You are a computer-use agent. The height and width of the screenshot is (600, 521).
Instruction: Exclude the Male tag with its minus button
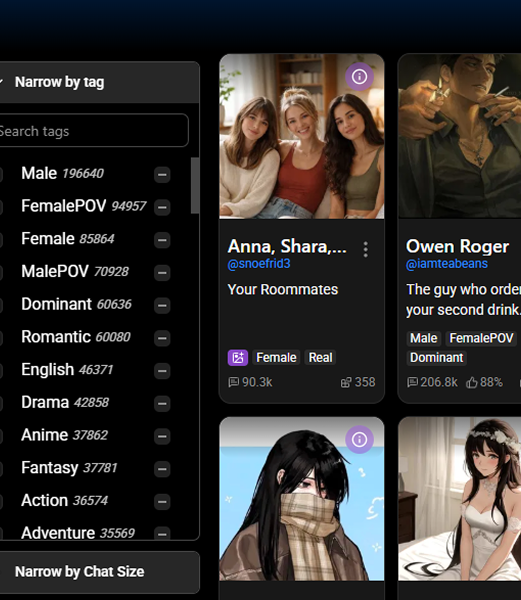tap(162, 174)
